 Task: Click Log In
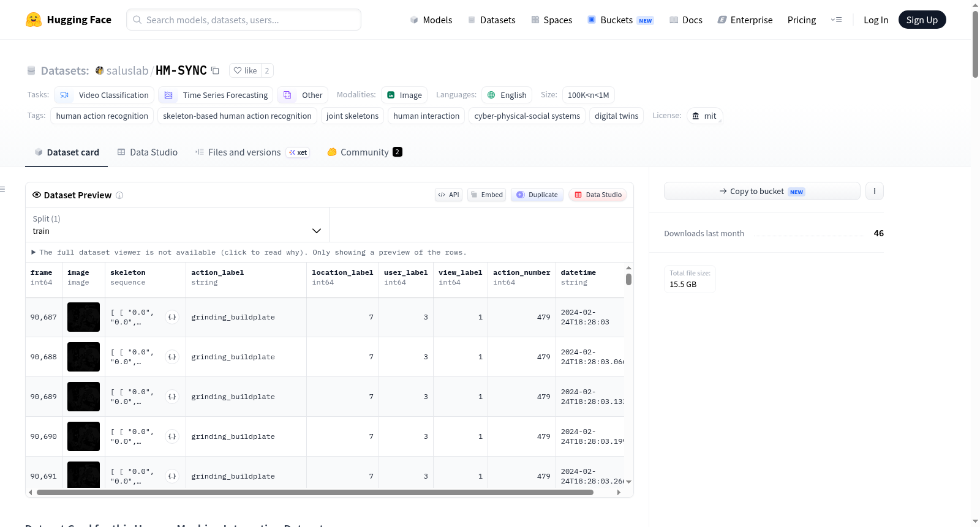tap(876, 20)
